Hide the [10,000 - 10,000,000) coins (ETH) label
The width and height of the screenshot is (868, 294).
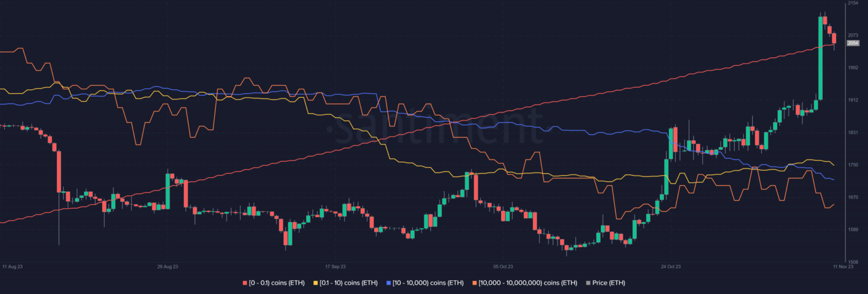coord(527,283)
